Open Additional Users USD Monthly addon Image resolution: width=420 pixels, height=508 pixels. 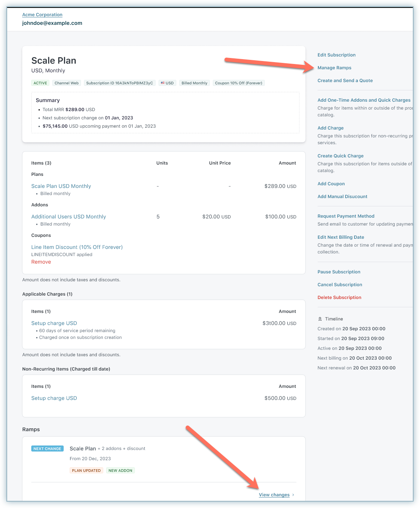(x=69, y=217)
